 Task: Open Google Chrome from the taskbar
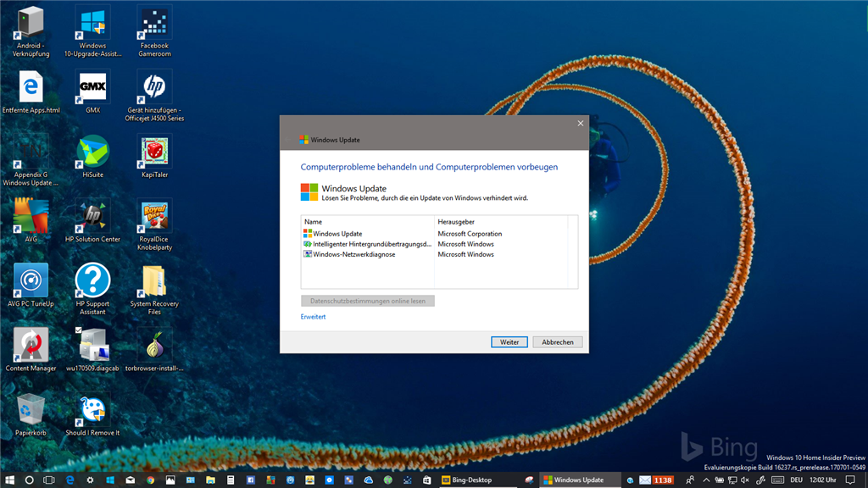tap(150, 480)
